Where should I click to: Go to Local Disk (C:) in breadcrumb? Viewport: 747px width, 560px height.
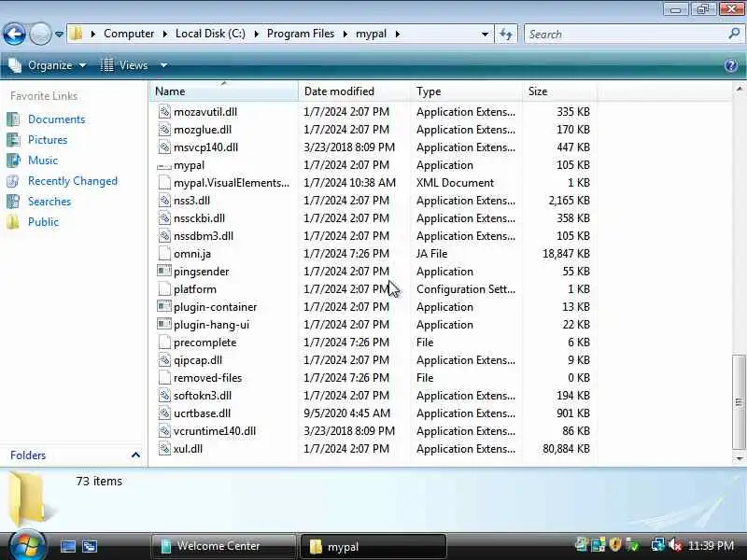tap(211, 34)
